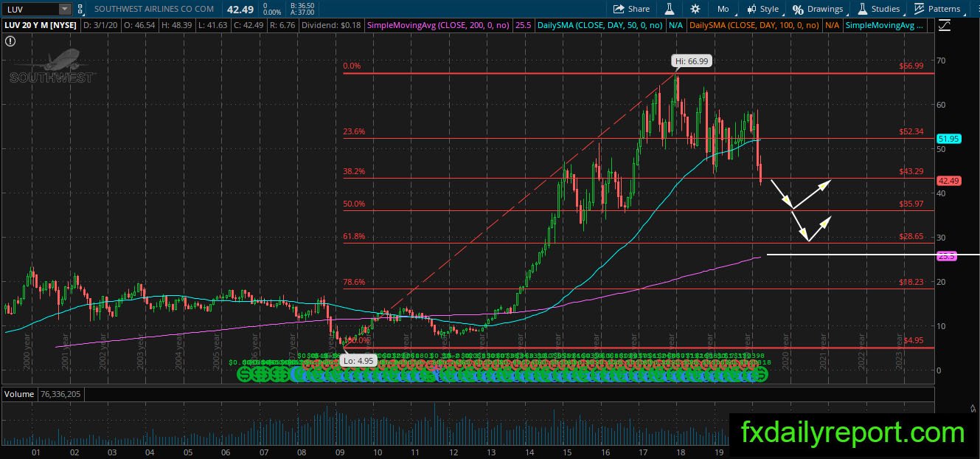
Task: Click the Lo: 4.95 price bubble
Action: (x=358, y=361)
